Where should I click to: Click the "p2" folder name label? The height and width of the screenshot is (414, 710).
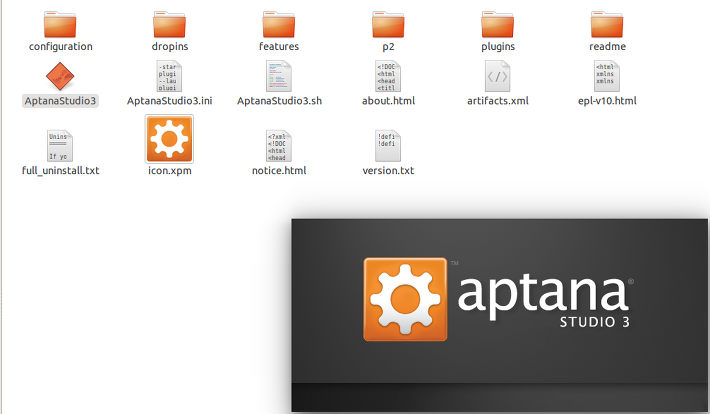389,47
